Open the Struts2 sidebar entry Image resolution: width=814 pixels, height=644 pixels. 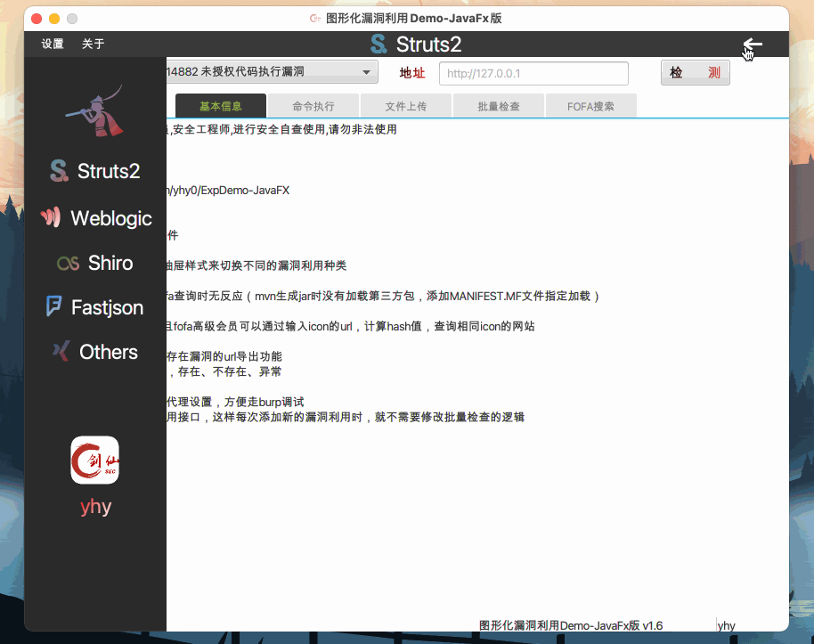coord(95,171)
